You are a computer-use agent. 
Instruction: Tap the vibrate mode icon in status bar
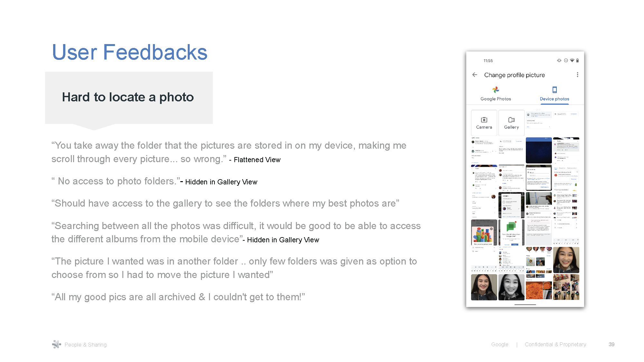tap(559, 60)
